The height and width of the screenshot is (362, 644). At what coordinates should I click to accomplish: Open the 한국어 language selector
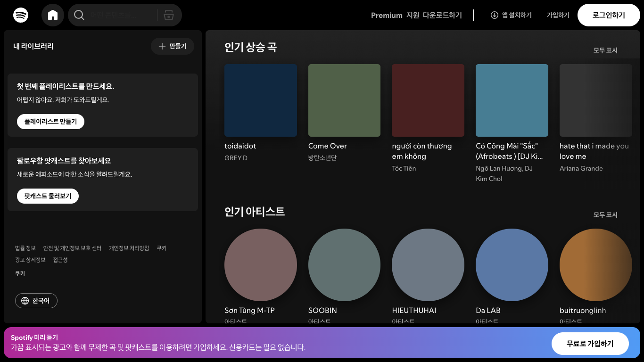pos(36,301)
